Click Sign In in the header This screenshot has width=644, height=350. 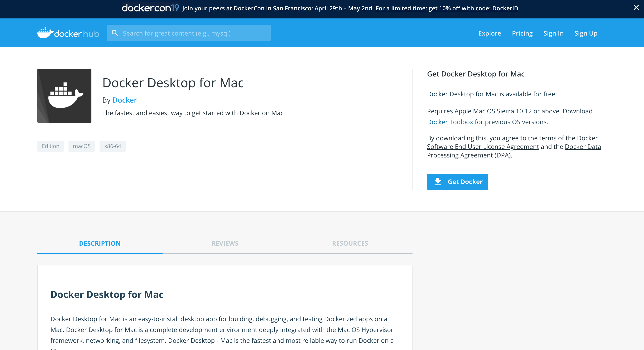click(553, 33)
